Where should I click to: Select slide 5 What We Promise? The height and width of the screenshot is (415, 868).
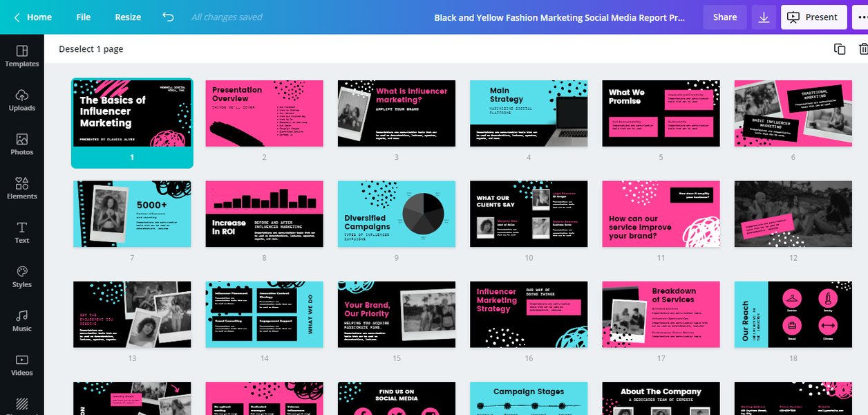click(661, 113)
